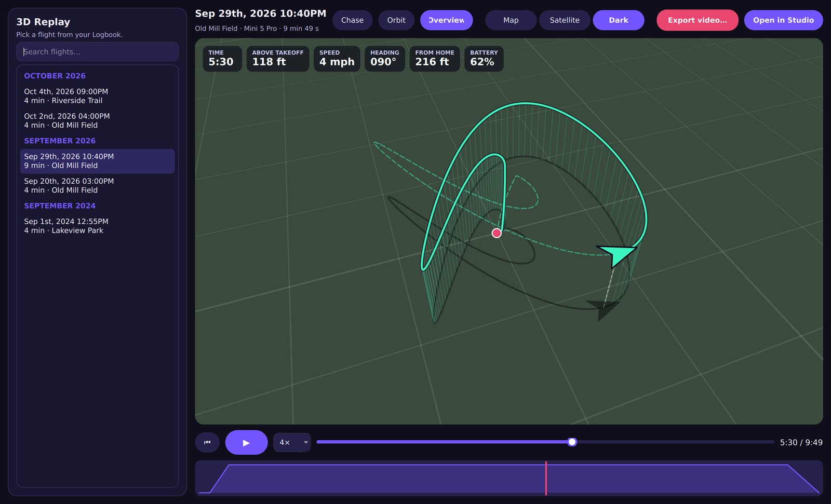This screenshot has width=831, height=504.
Task: Select the Dark base layer
Action: [619, 20]
